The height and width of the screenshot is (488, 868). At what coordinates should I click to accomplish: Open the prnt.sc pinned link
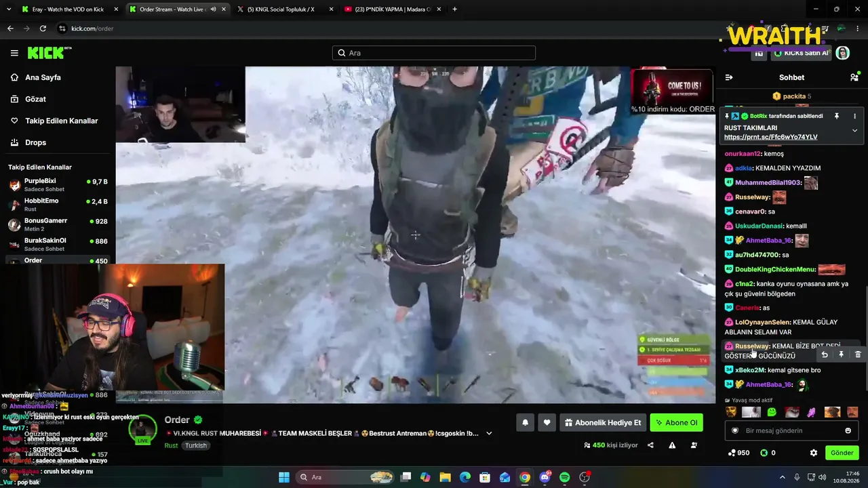pos(770,137)
